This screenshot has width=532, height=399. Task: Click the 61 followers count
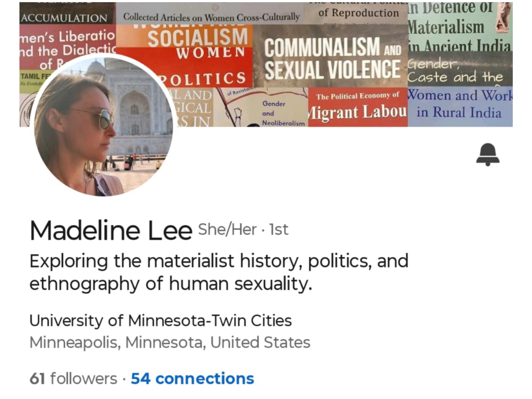click(x=73, y=378)
